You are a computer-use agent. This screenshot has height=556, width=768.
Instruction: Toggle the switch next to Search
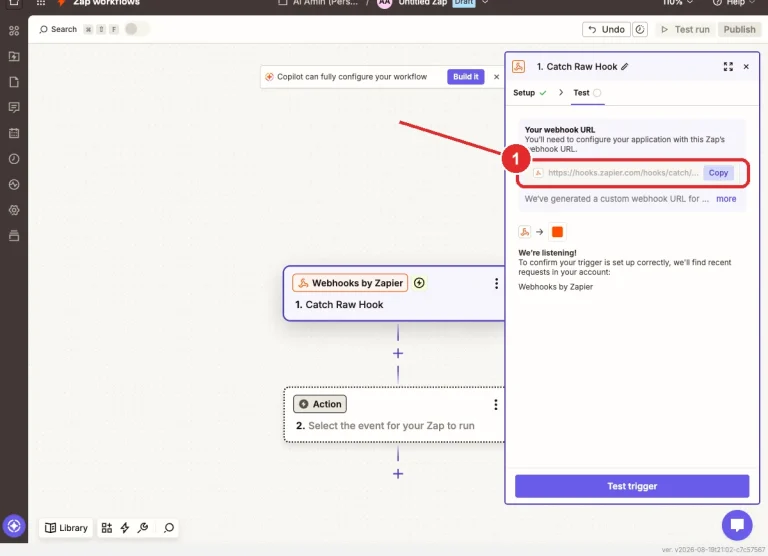(x=136, y=29)
